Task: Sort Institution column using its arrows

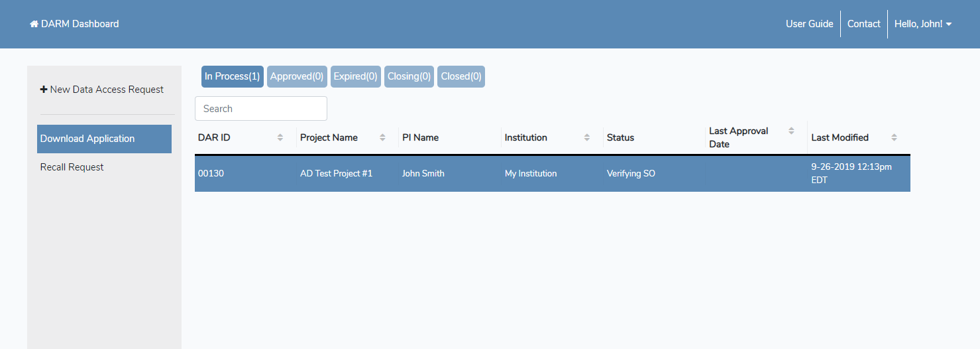Action: [x=587, y=137]
